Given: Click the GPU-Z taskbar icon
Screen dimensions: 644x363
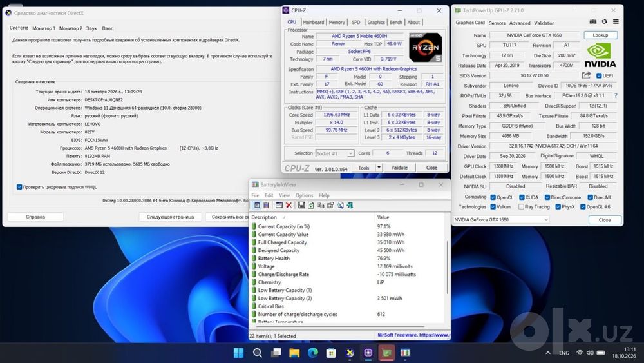Looking at the screenshot, I should [386, 353].
